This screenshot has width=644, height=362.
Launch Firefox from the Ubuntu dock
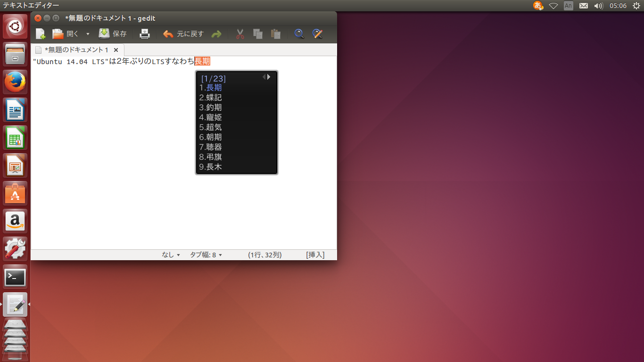tap(16, 82)
